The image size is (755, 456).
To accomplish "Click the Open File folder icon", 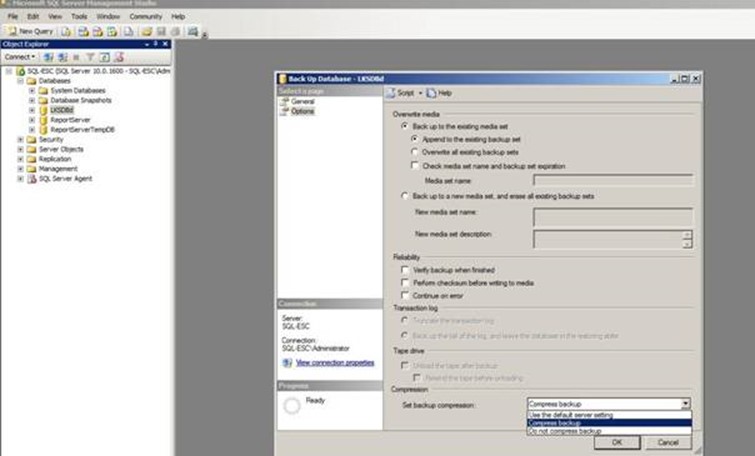I will coord(147,31).
